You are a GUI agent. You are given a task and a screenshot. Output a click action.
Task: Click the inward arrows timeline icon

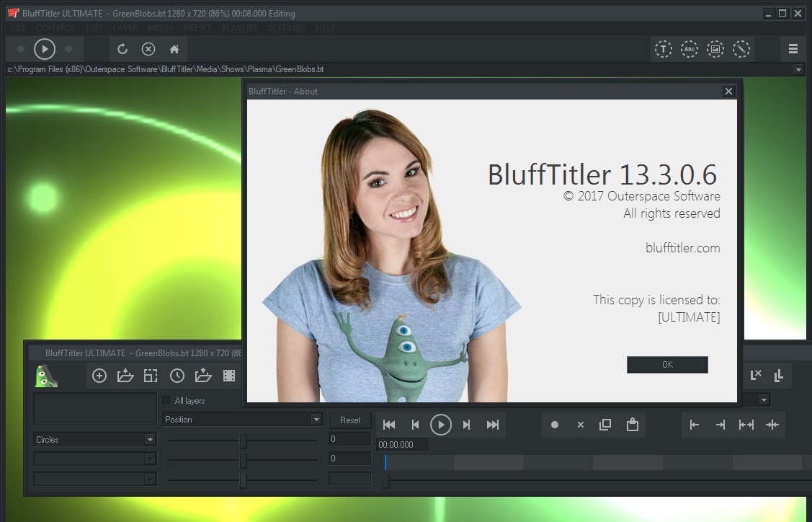pos(772,425)
